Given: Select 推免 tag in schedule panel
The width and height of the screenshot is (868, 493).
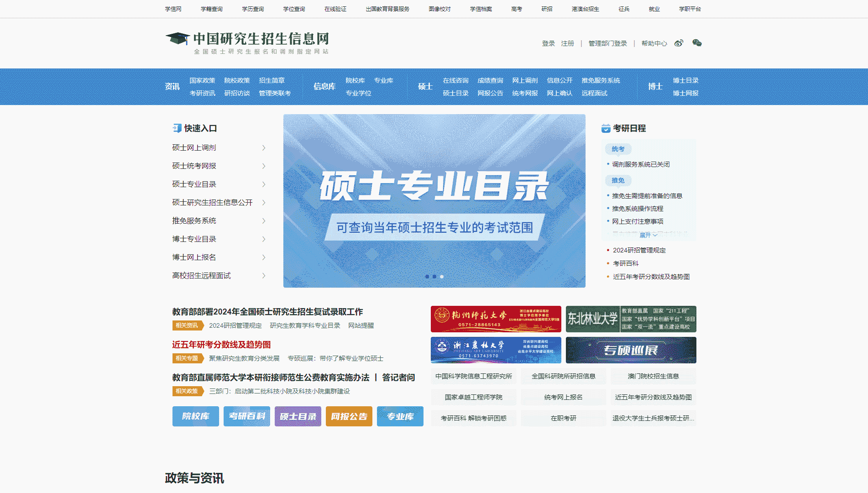Looking at the screenshot, I should [618, 180].
